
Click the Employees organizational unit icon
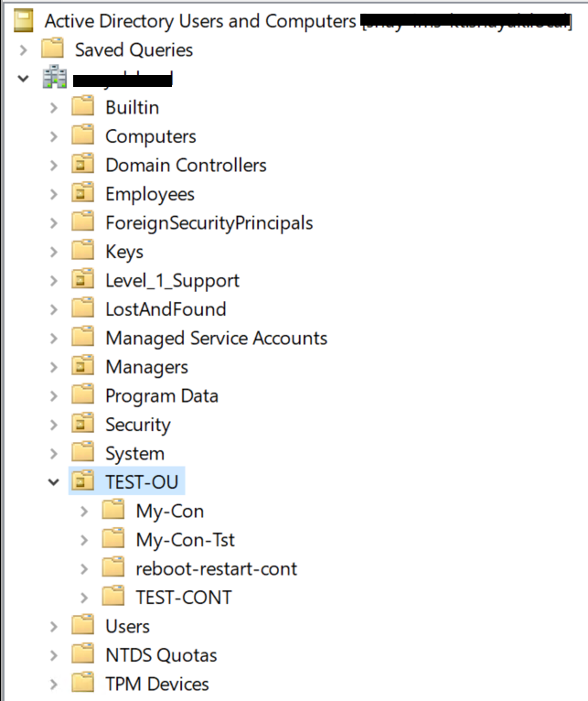(83, 194)
